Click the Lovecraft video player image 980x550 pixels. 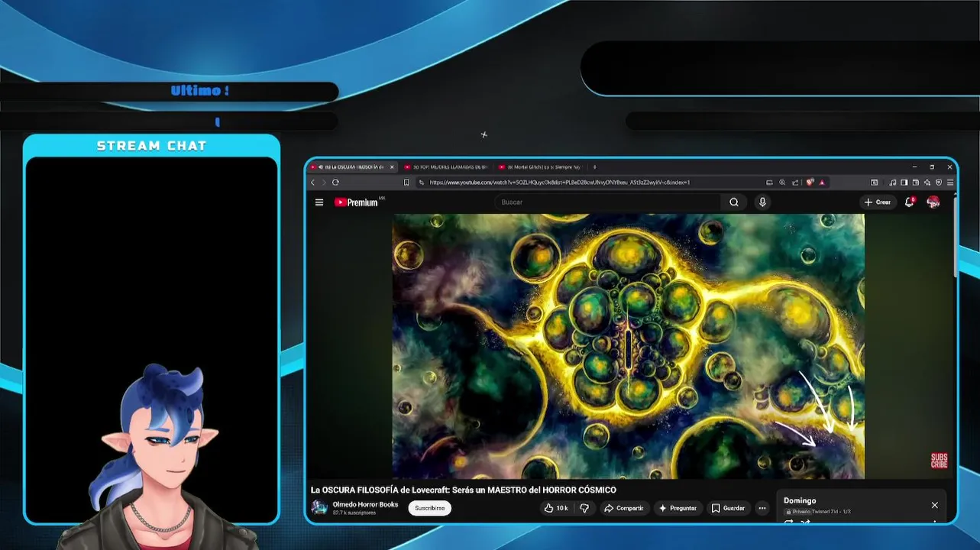629,346
